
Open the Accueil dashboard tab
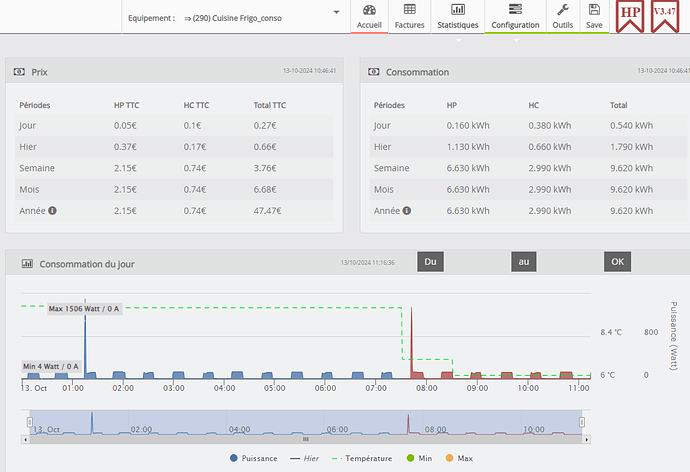click(x=370, y=16)
